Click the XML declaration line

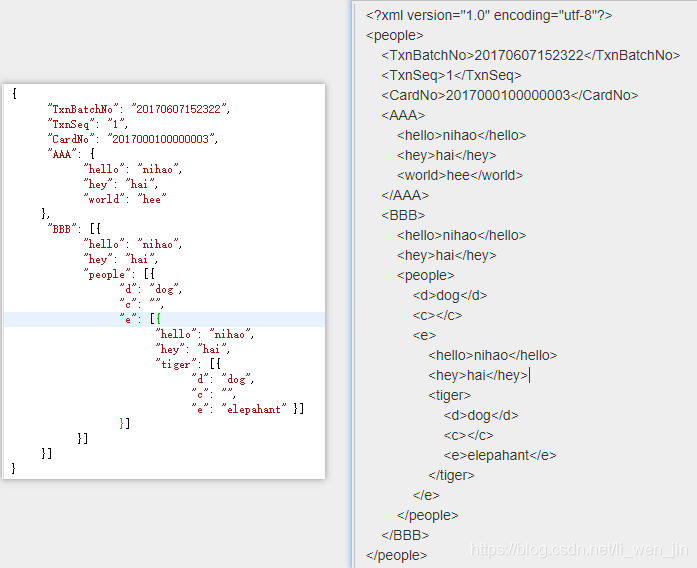pos(489,15)
